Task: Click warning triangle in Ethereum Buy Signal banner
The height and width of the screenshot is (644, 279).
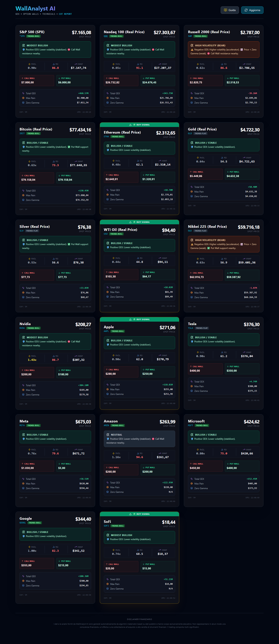Action: 130,125
